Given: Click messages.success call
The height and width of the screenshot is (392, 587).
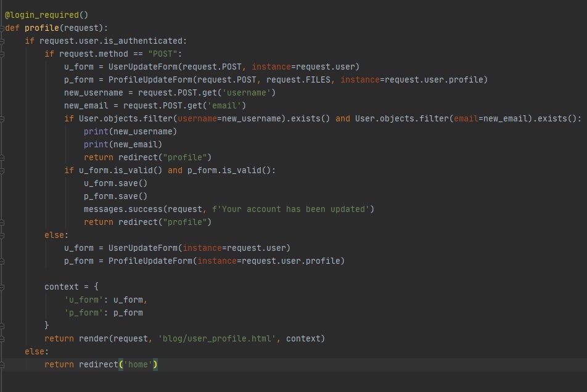Looking at the screenshot, I should pyautogui.click(x=123, y=209).
